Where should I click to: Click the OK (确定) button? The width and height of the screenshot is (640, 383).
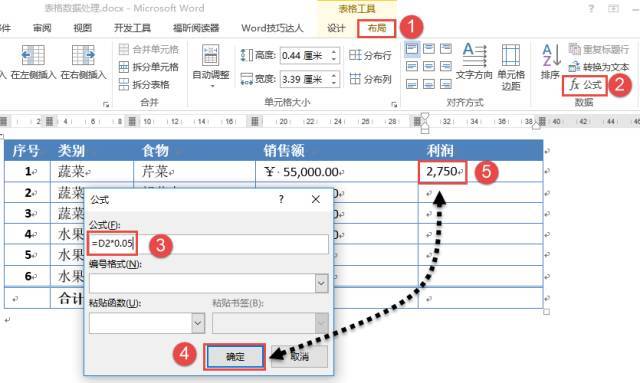(x=235, y=357)
